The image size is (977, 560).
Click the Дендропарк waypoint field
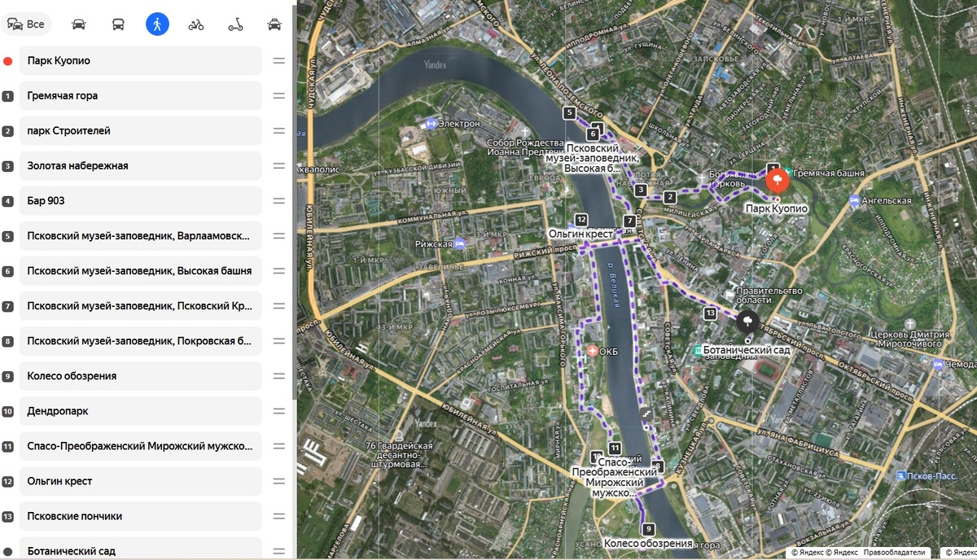point(140,411)
